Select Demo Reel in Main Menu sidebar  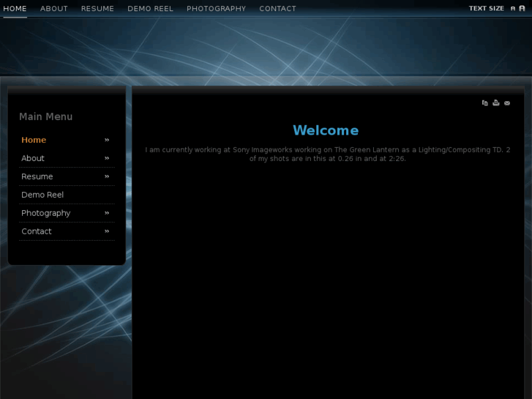[42, 195]
